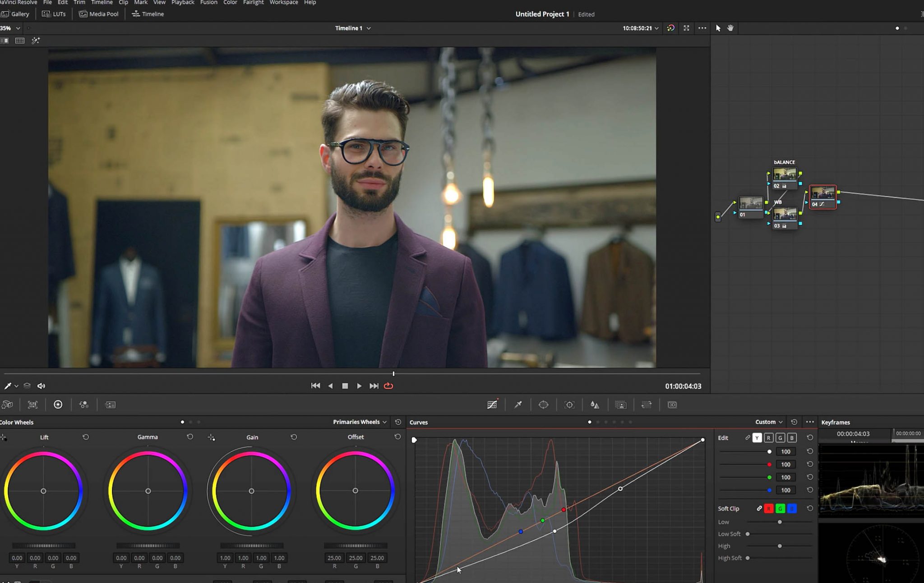Click the enhanced viewer expand icon
The image size is (924, 583).
tap(686, 28)
